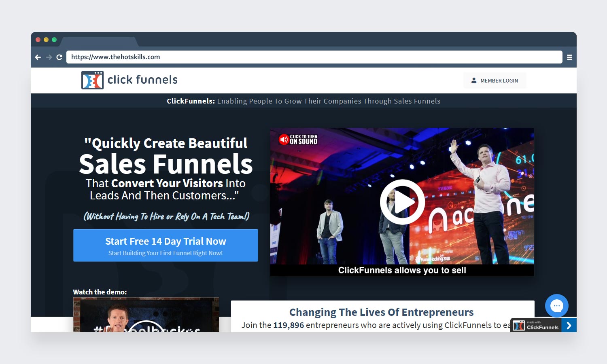This screenshot has width=607, height=364.
Task: Click the handwritten "Without Having To Hire" text
Action: click(x=166, y=216)
